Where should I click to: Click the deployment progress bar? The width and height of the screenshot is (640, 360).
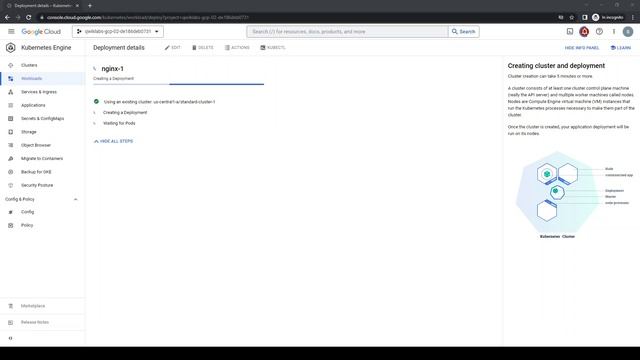[178, 84]
